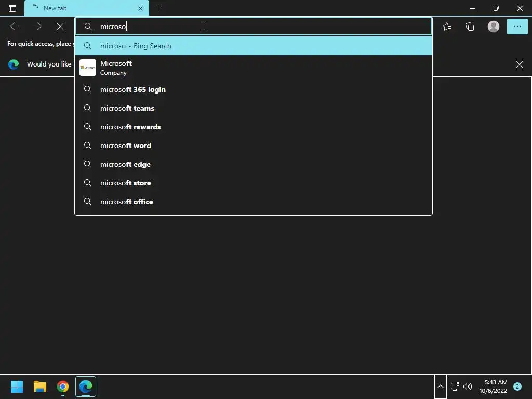This screenshot has height=399, width=532.
Task: Open clock showing 5:43 AM 10/6/2022
Action: [x=493, y=387]
